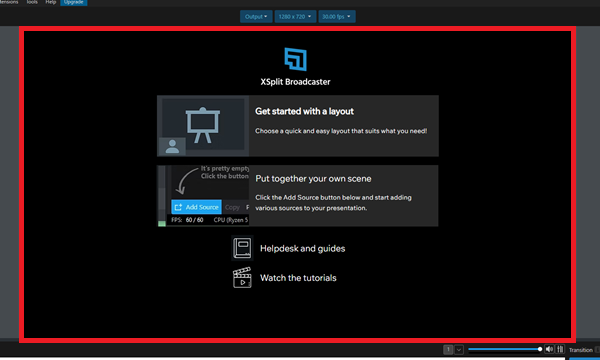Open the Help menu
The image size is (600, 360).
click(51, 2)
